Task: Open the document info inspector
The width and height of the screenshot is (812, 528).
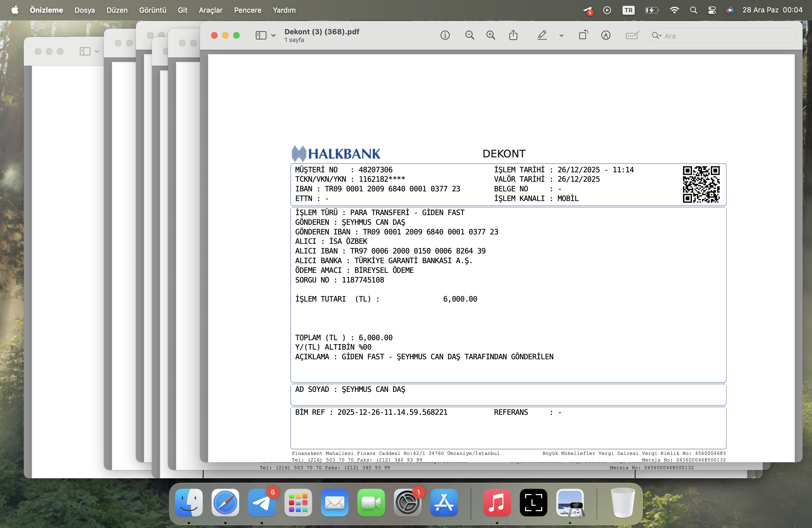Action: point(445,35)
